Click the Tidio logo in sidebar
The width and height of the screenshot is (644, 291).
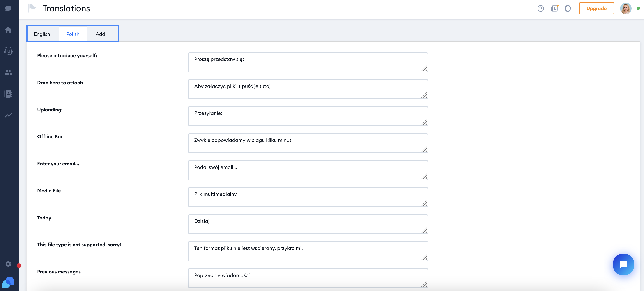coord(8,282)
